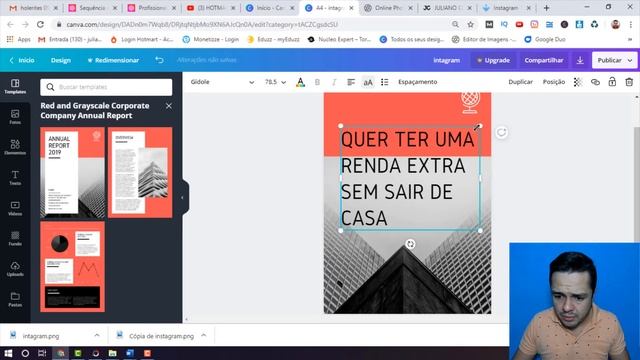
Task: Open the Vídeos sidebar panel
Action: pos(15,208)
